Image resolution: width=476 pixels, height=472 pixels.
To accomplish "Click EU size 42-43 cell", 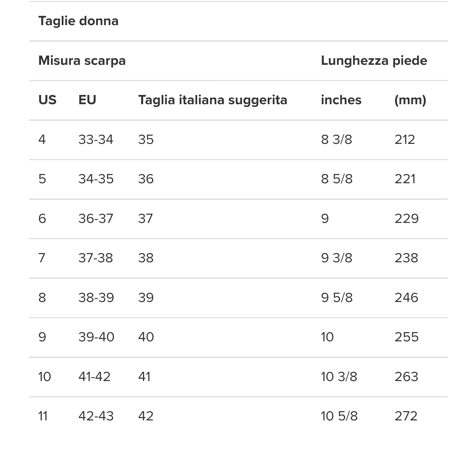I will pos(96,416).
